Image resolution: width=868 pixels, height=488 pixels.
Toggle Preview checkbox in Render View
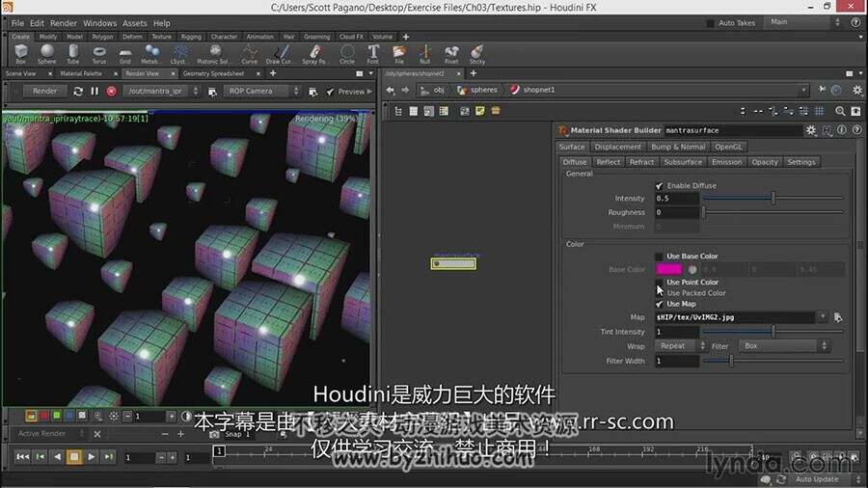pyautogui.click(x=330, y=92)
